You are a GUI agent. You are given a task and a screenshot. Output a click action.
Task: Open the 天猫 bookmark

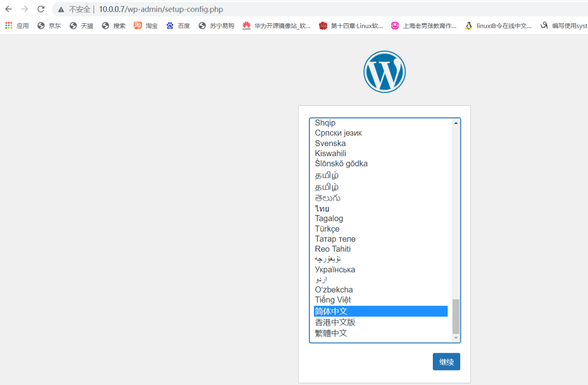coord(82,26)
